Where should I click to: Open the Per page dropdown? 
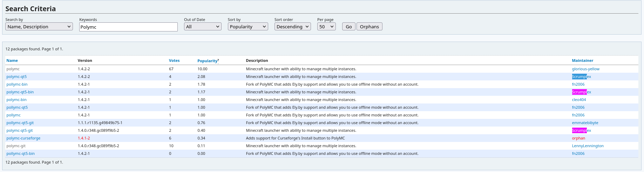pyautogui.click(x=326, y=27)
